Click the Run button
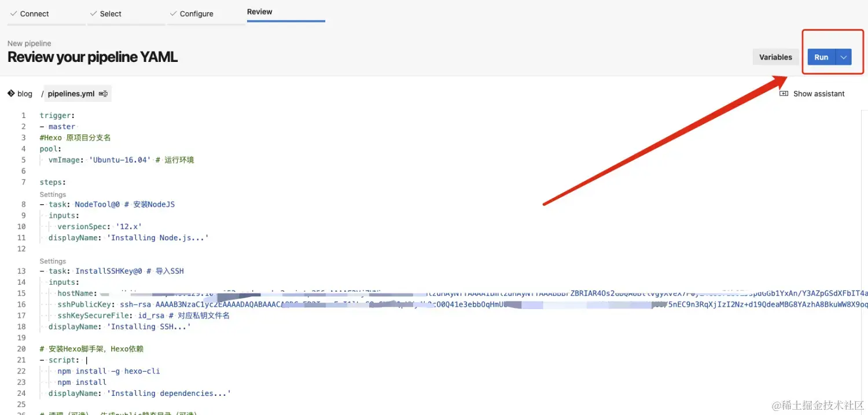This screenshot has height=415, width=868. pos(821,57)
